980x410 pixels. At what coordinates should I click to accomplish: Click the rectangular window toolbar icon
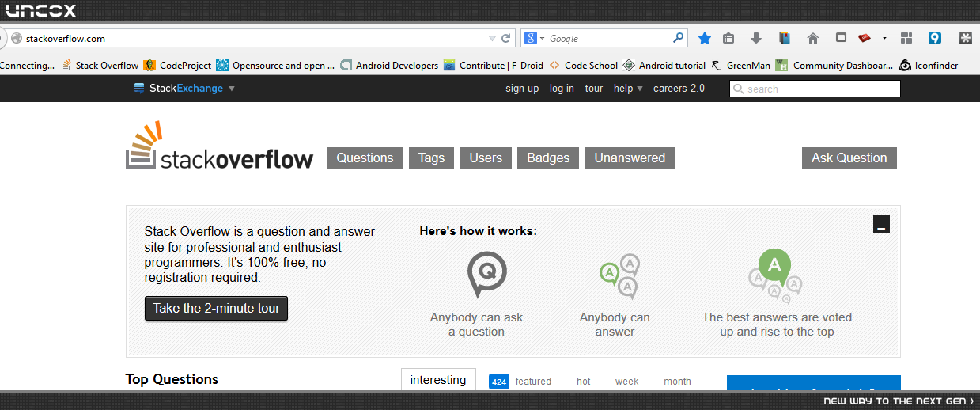pos(841,37)
